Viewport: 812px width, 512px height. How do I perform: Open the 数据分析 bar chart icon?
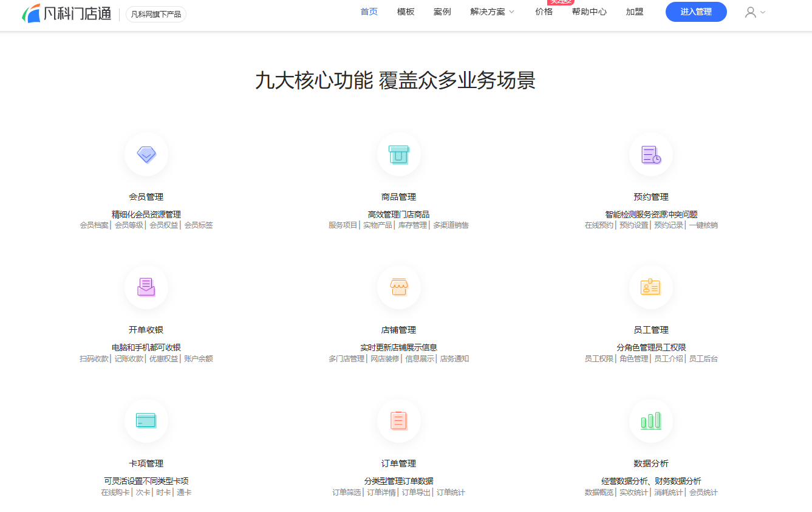tap(650, 420)
